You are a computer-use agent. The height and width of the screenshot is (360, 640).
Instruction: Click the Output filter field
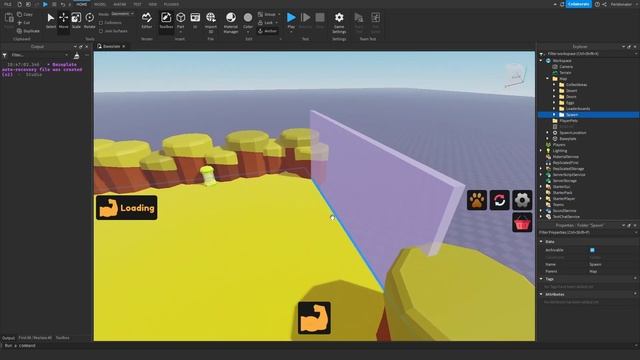click(x=39, y=55)
